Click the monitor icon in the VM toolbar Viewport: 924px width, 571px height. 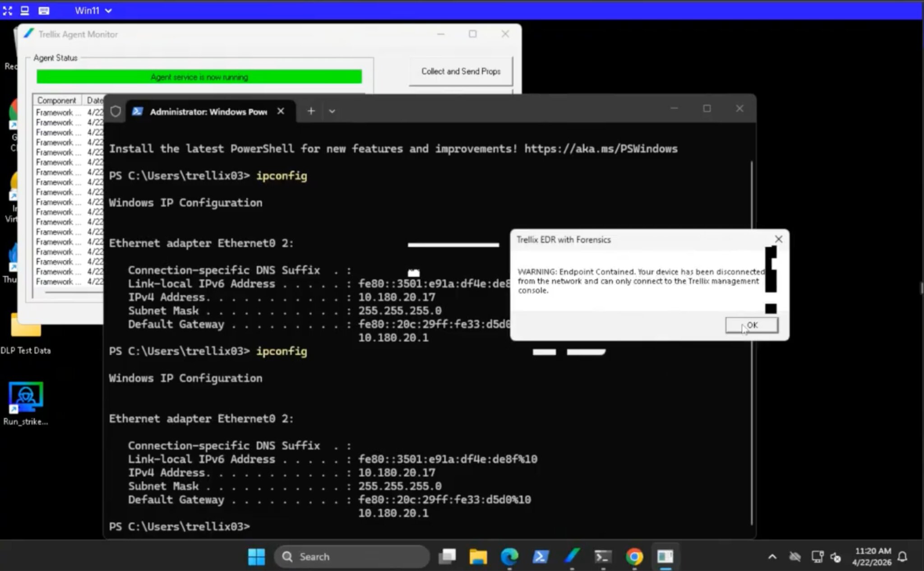click(25, 10)
